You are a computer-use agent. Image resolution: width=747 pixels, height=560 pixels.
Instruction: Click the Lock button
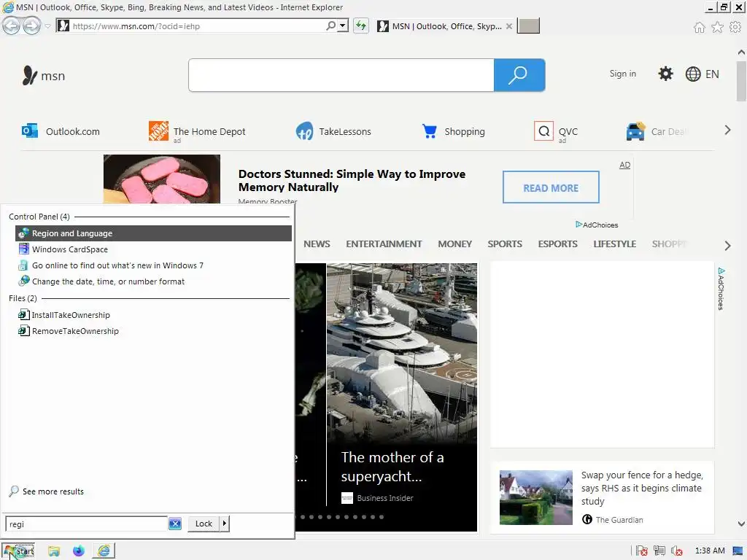click(204, 524)
